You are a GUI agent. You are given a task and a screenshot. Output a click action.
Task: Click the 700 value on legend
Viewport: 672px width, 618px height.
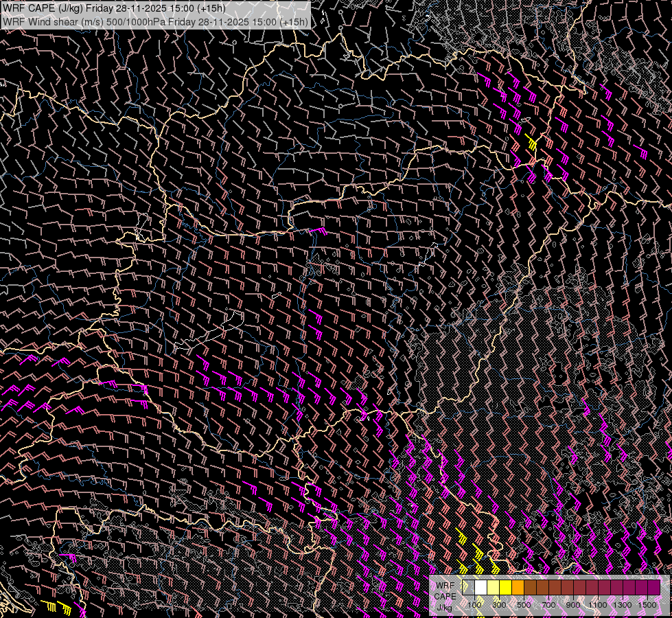pyautogui.click(x=548, y=605)
